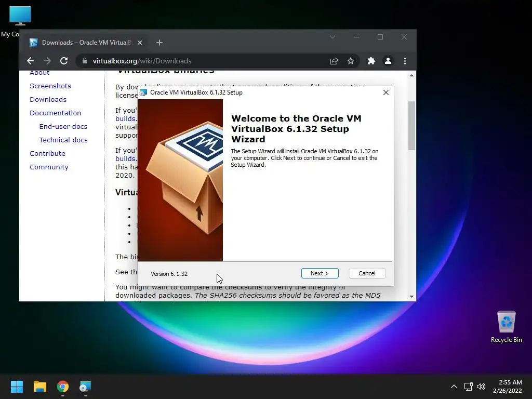Image resolution: width=532 pixels, height=399 pixels.
Task: Switch to Chrome from taskbar
Action: pyautogui.click(x=63, y=387)
